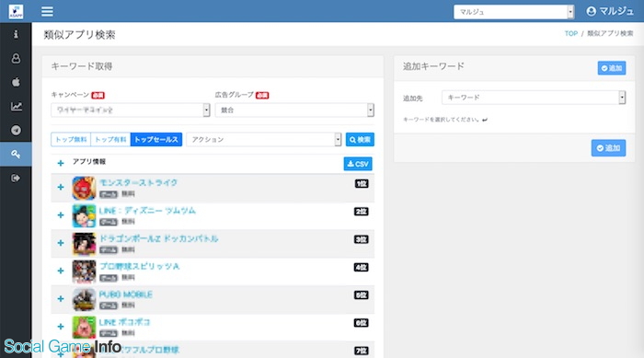Click the 7位 rank badge
Viewport: 644px width, 358px height.
click(361, 351)
